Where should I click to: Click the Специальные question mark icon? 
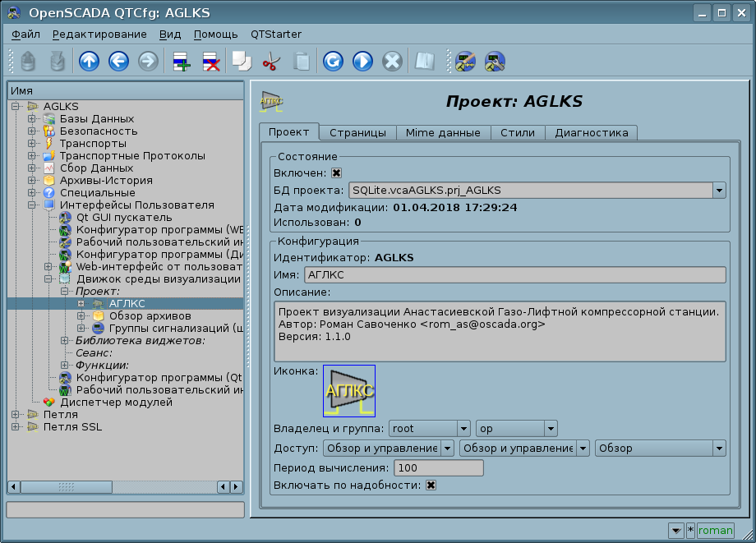pyautogui.click(x=48, y=193)
